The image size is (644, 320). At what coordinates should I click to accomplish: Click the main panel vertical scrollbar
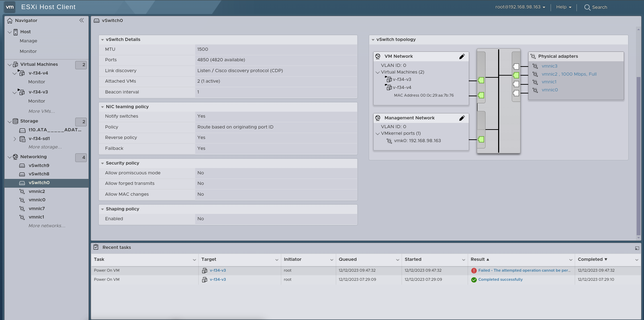[638, 156]
